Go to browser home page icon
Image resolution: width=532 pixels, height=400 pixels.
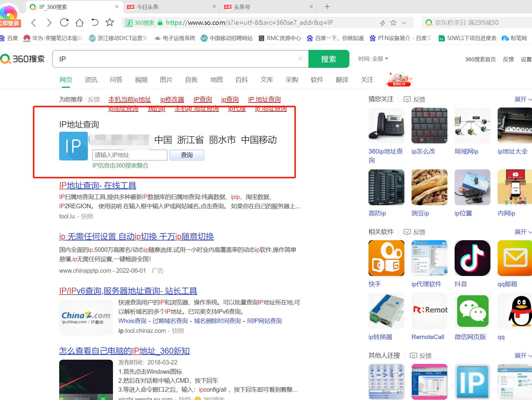[x=80, y=23]
